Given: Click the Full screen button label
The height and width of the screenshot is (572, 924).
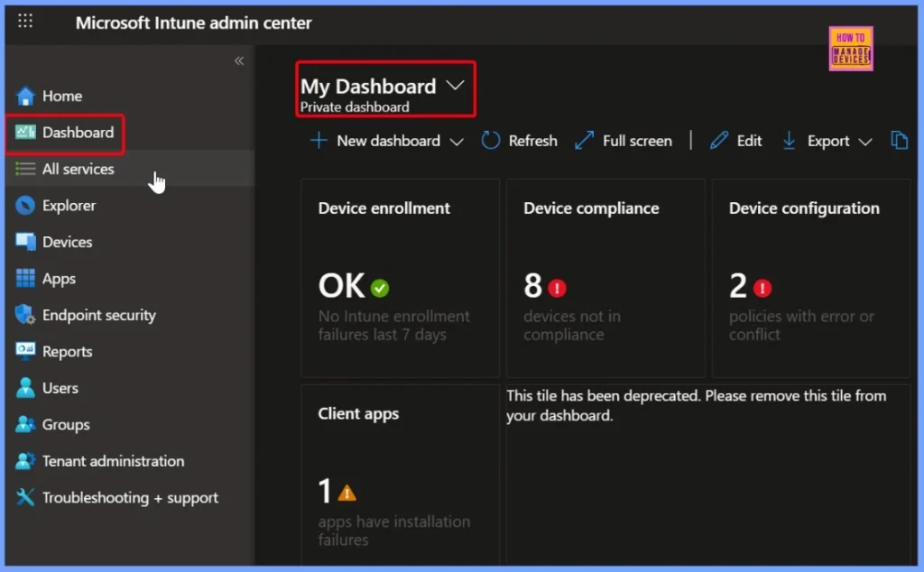Looking at the screenshot, I should point(637,141).
